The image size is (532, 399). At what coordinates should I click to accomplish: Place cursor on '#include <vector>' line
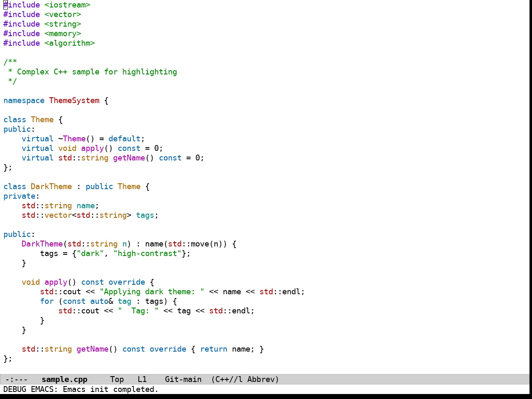point(42,15)
